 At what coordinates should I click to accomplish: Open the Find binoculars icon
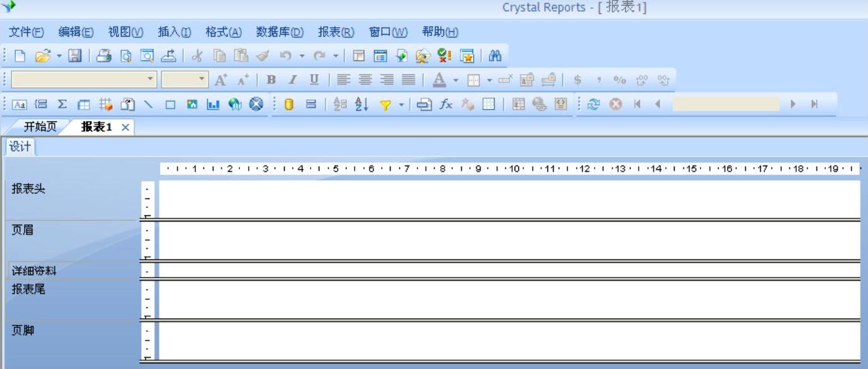tap(495, 56)
